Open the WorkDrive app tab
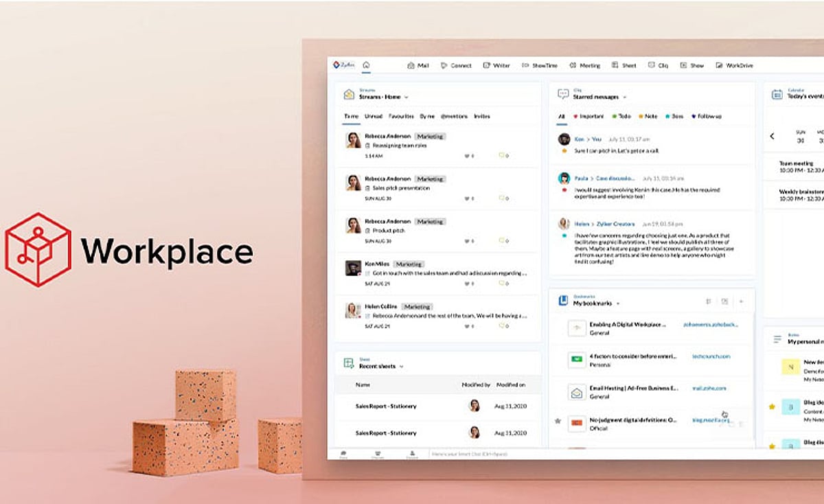Image resolution: width=824 pixels, height=504 pixels. click(x=735, y=65)
